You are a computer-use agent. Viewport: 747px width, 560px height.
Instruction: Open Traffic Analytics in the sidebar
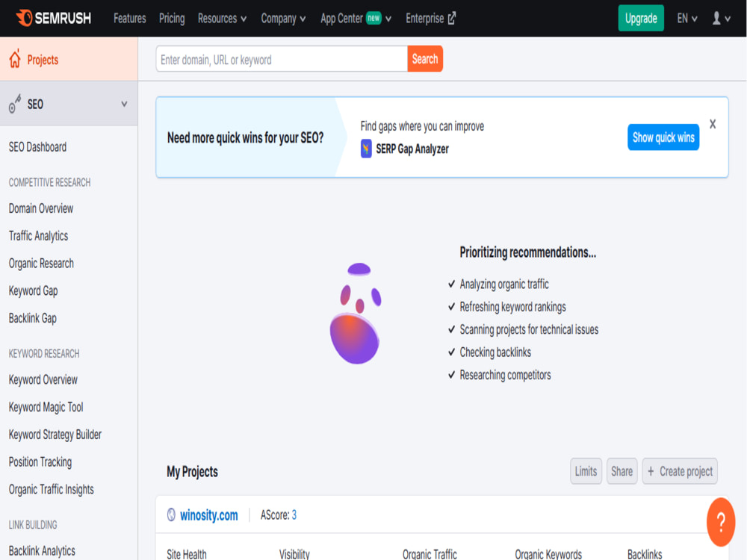[38, 236]
